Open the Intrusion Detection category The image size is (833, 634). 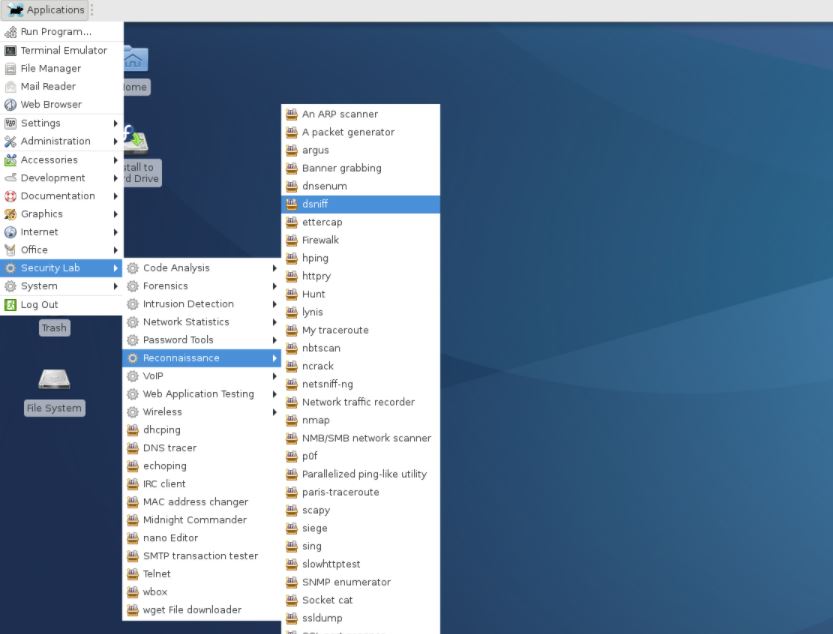click(x=202, y=304)
